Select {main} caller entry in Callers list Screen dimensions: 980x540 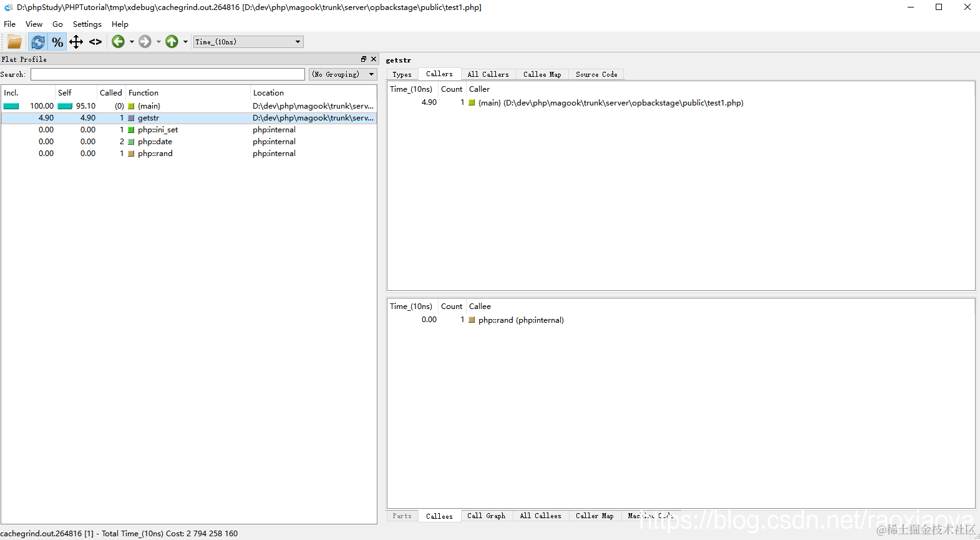click(x=681, y=103)
